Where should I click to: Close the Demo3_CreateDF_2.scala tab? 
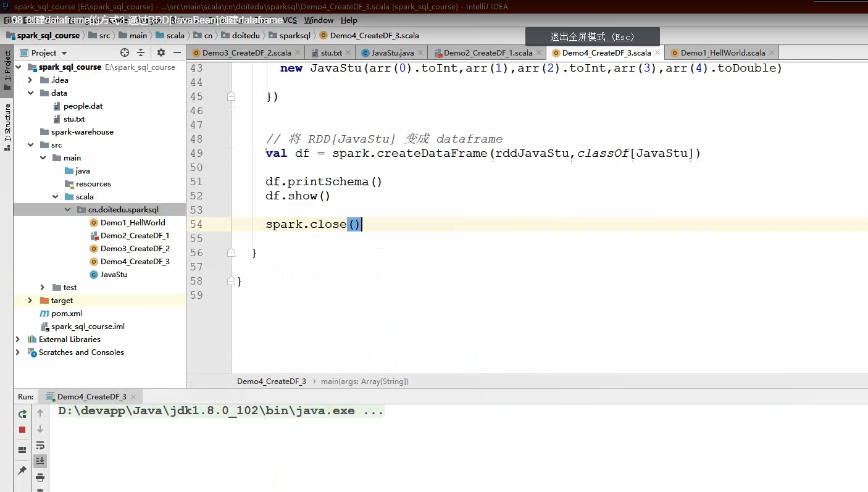[x=297, y=53]
